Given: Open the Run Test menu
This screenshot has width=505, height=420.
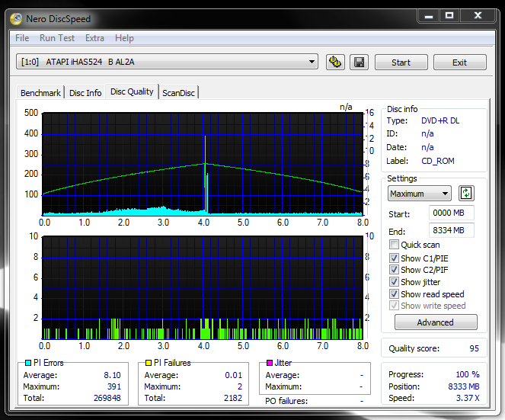Looking at the screenshot, I should [x=57, y=38].
